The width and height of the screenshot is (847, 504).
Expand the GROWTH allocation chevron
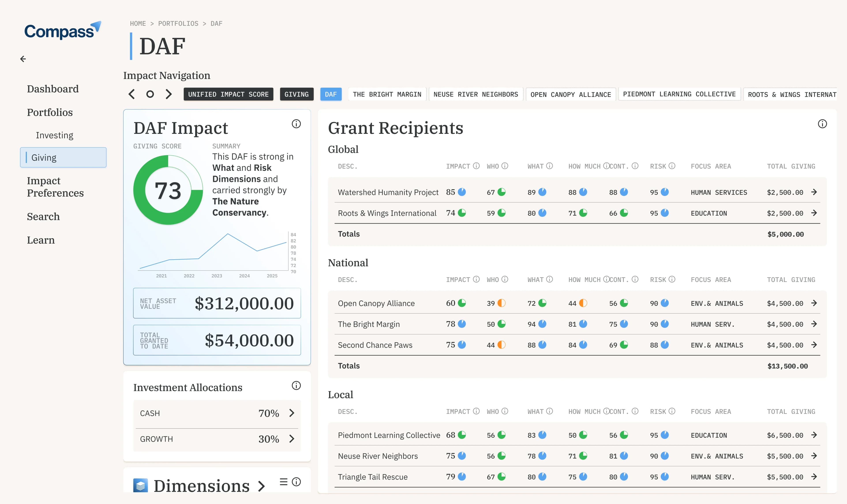[x=292, y=439]
